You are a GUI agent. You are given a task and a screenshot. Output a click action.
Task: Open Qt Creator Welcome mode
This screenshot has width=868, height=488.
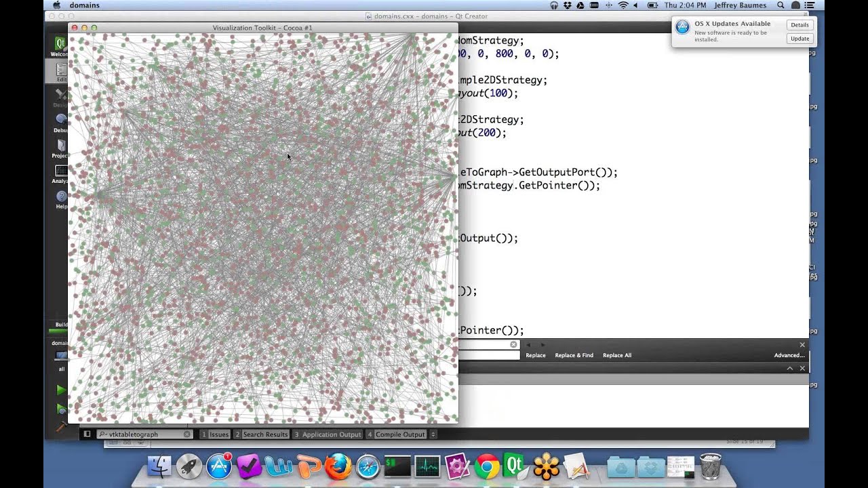(x=60, y=46)
